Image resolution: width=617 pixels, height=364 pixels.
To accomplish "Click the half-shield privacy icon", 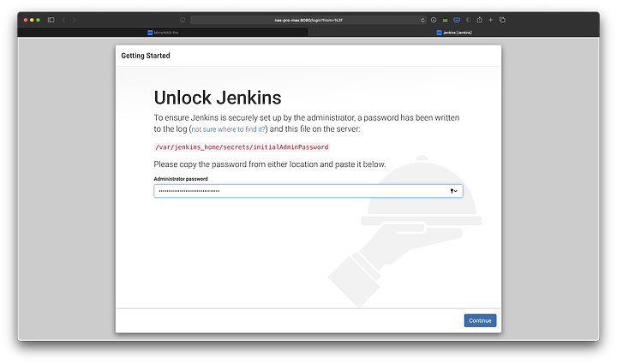I will coord(468,20).
